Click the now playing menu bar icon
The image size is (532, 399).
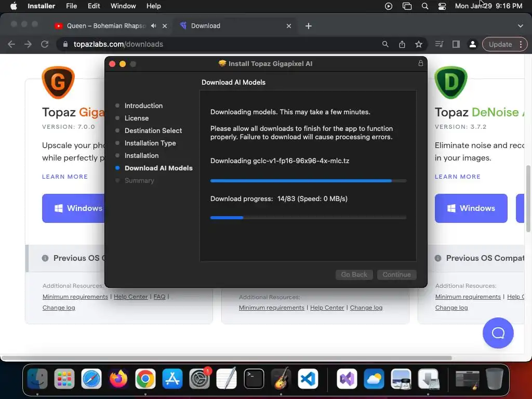389,6
